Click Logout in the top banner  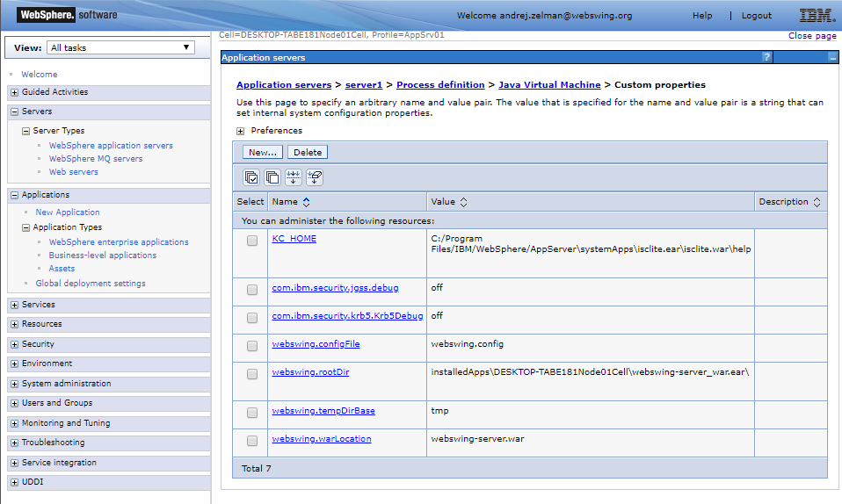pyautogui.click(x=756, y=16)
